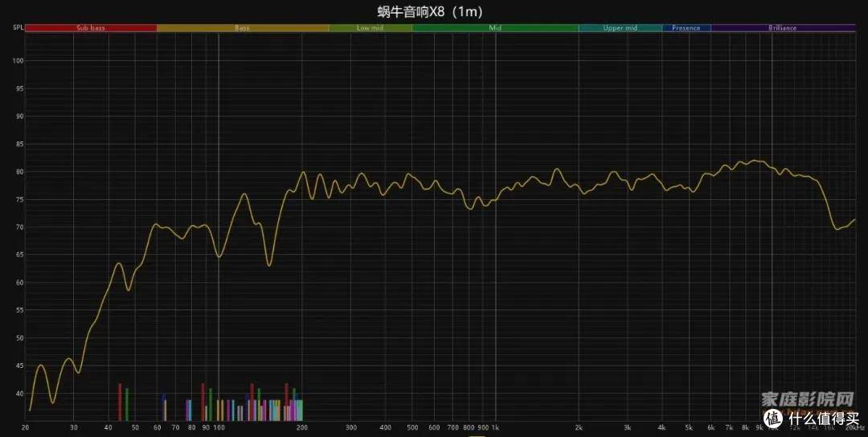Viewport: 868px width, 437px height.
Task: Click the 200 frequency axis label
Action: coord(301,427)
